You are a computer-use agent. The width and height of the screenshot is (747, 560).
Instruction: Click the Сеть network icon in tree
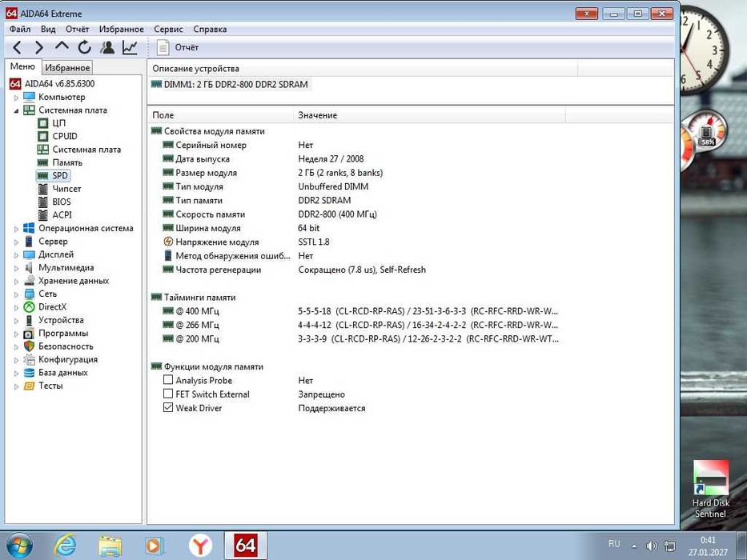(x=29, y=294)
